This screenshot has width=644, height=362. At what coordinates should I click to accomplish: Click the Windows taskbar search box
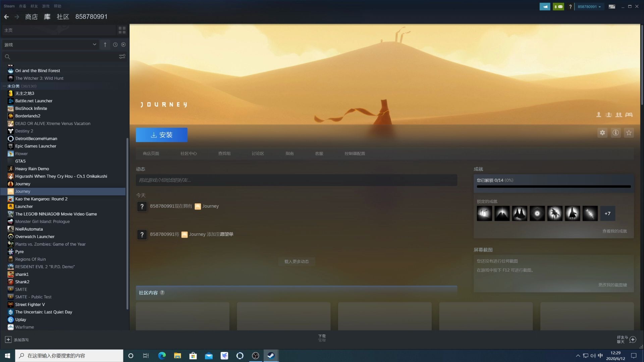point(69,356)
